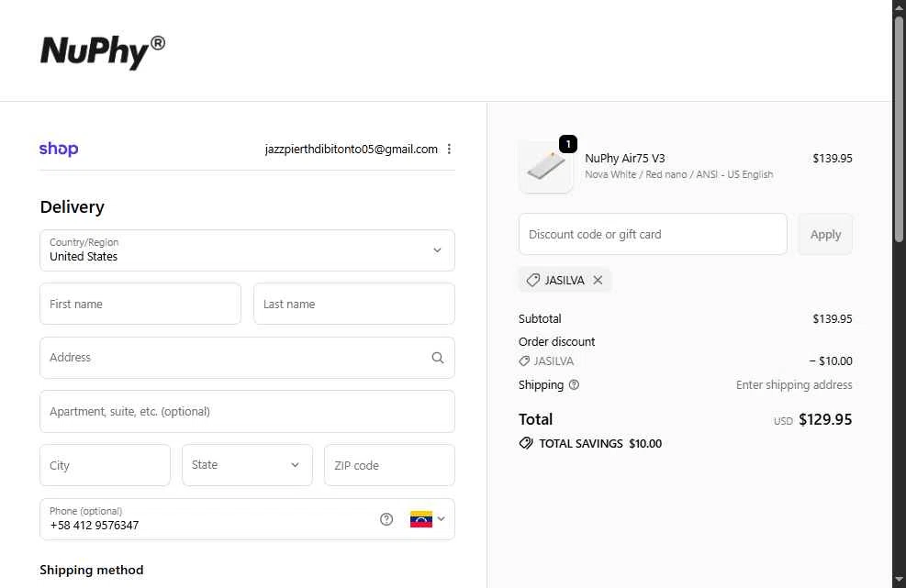Screen dimensions: 906x588
Task: Click the Shipping method heading
Action: 91,570
